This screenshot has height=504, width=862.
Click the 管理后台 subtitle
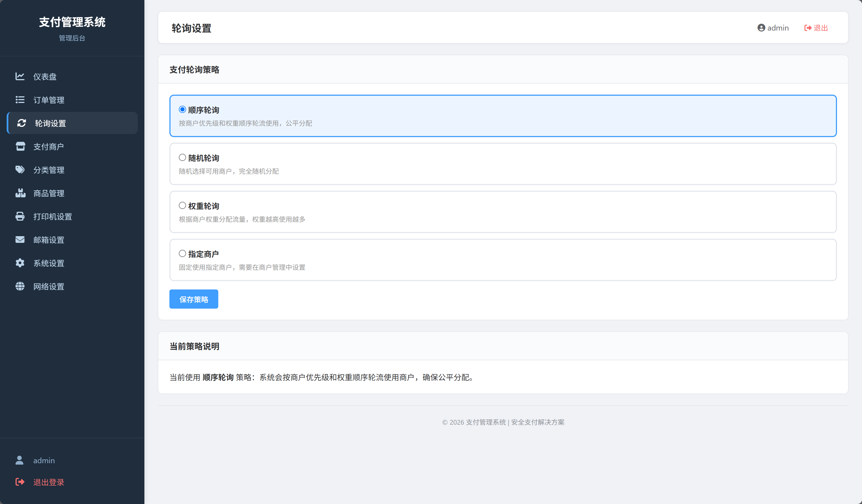coord(72,38)
